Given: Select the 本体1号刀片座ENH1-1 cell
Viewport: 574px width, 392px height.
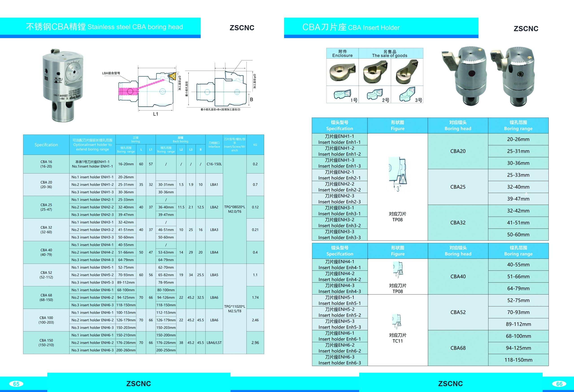Looking at the screenshot, I should [x=92, y=164].
